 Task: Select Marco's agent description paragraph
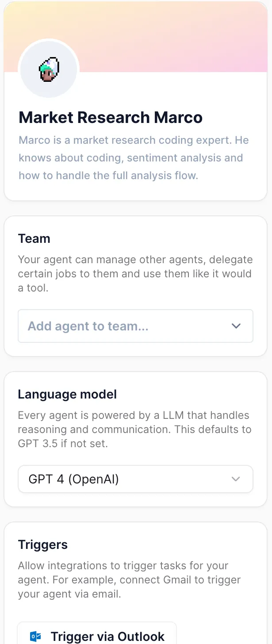click(134, 158)
